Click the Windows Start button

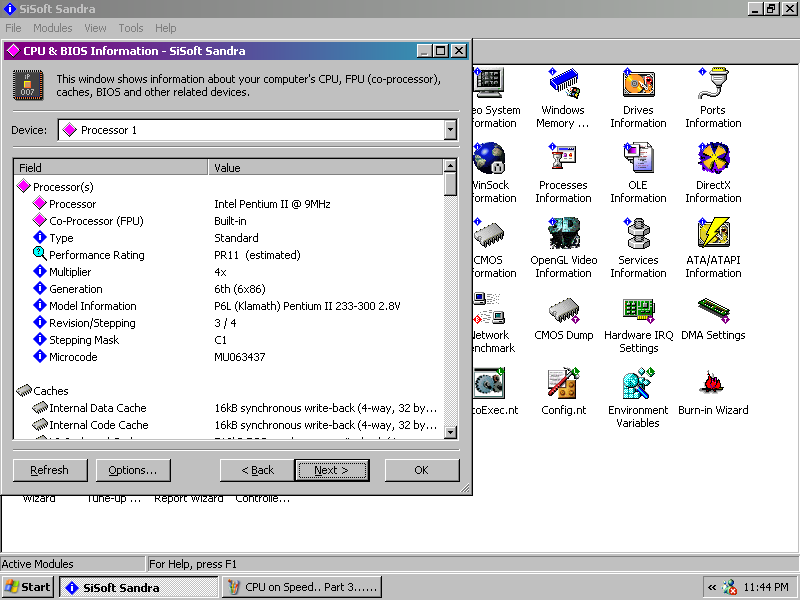point(28,587)
